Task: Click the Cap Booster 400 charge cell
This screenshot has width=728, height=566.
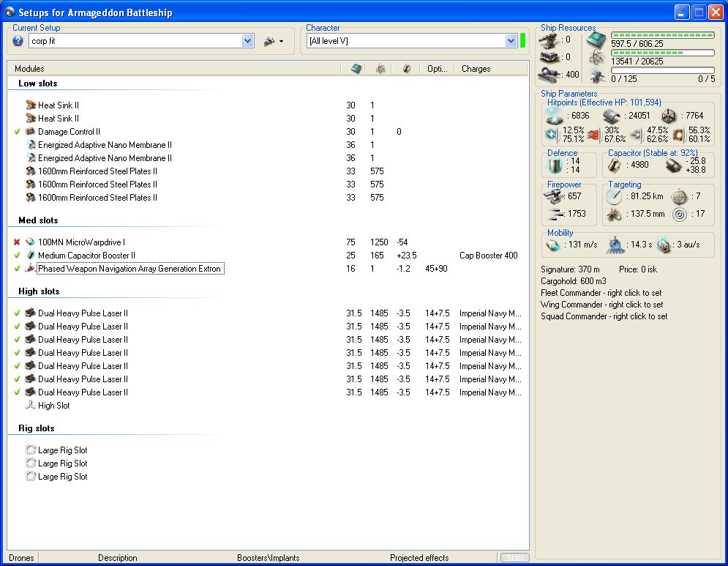Action: tap(489, 255)
